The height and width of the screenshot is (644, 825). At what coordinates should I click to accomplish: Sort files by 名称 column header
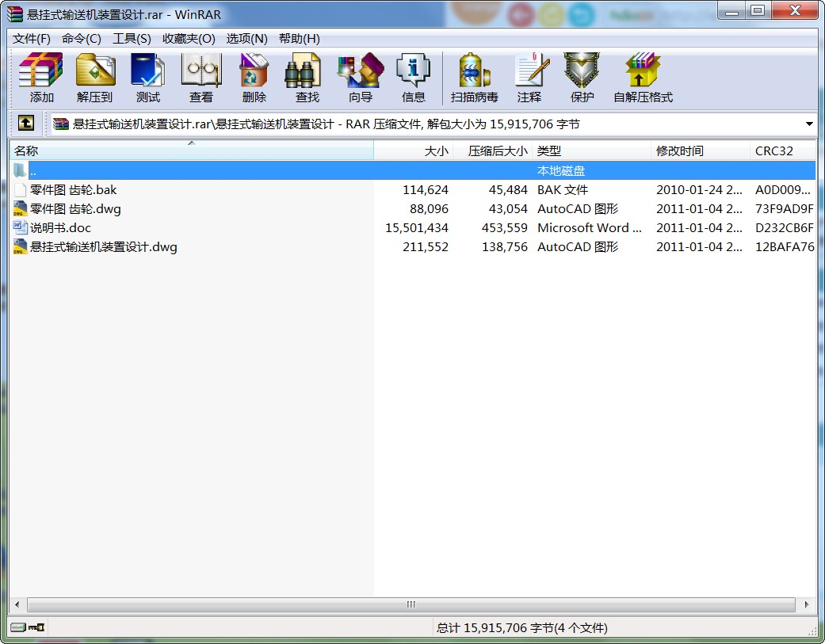(x=192, y=151)
